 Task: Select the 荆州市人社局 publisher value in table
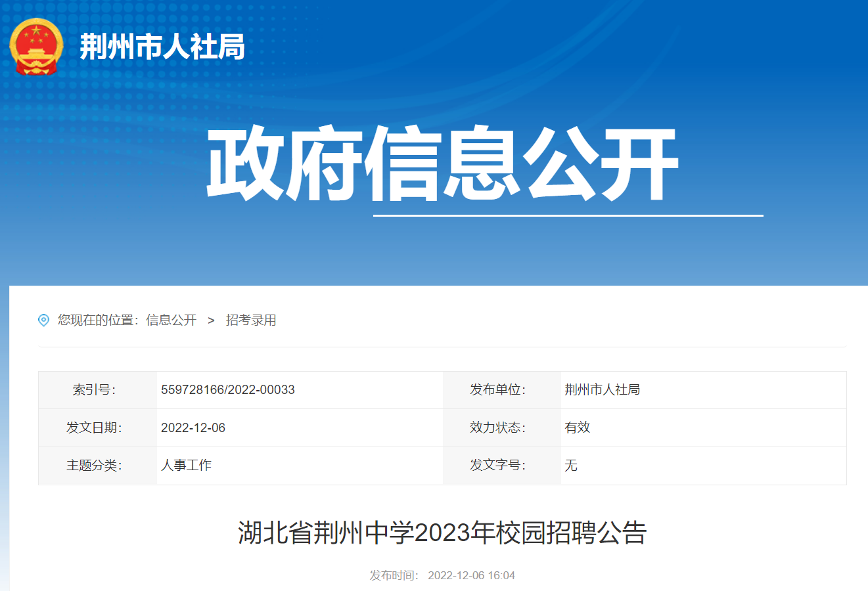tap(603, 390)
